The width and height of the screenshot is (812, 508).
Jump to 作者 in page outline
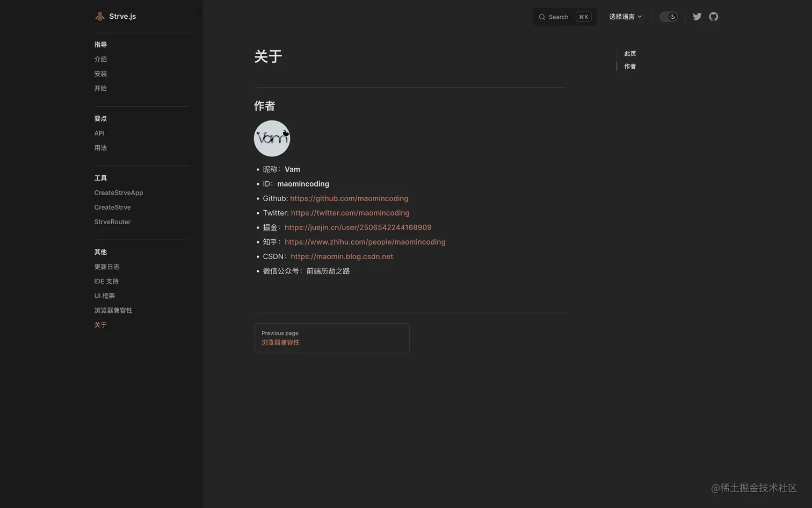(x=630, y=67)
